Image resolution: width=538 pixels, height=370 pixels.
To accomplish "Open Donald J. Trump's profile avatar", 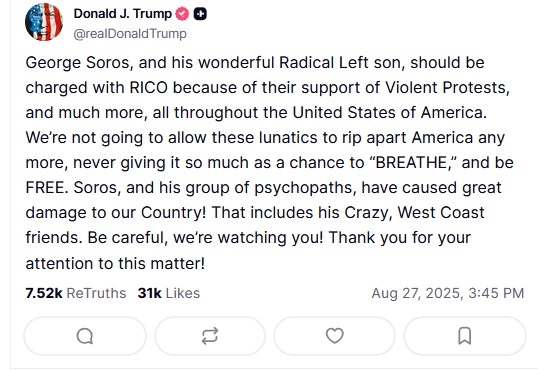I will tap(44, 22).
